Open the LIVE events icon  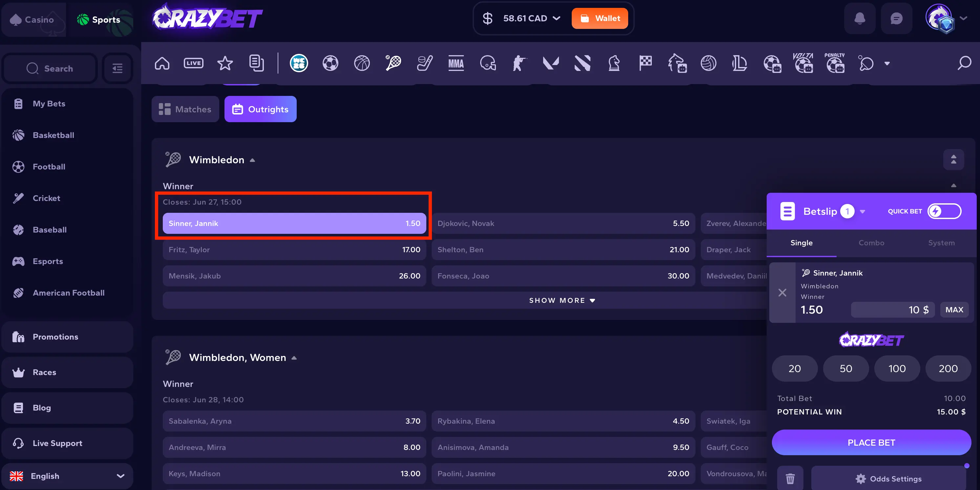click(193, 63)
